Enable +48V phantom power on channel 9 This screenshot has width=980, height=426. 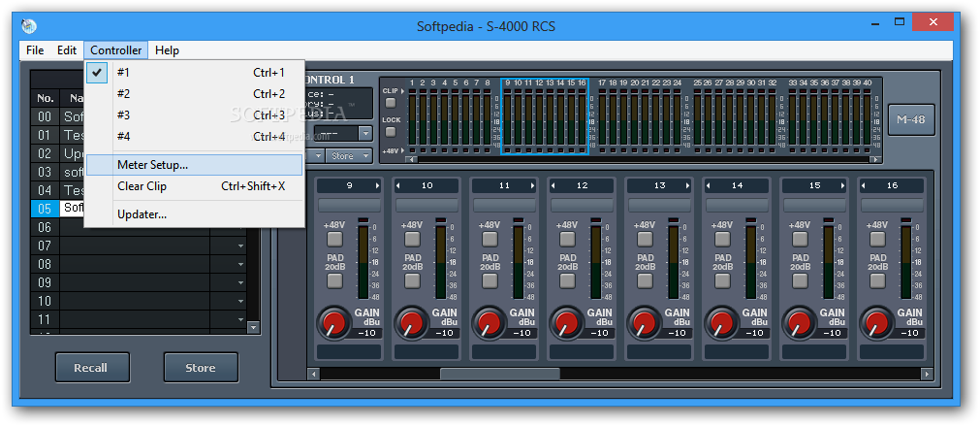point(334,239)
